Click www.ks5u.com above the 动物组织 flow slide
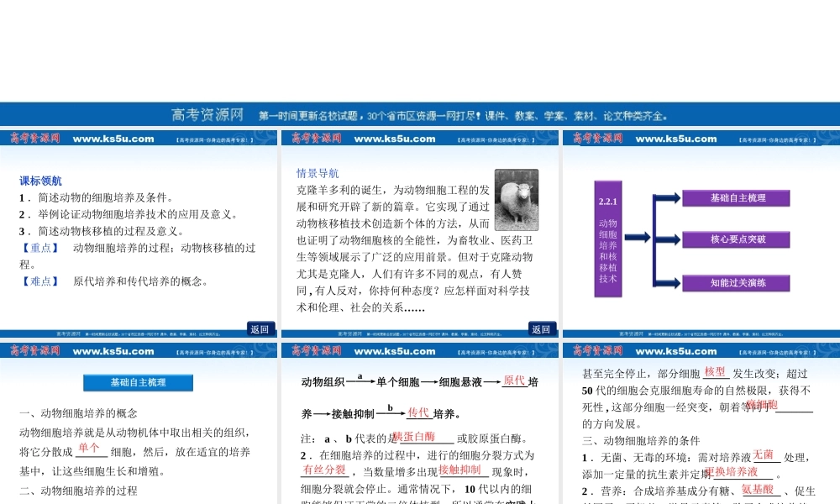This screenshot has width=840, height=504. click(x=395, y=351)
